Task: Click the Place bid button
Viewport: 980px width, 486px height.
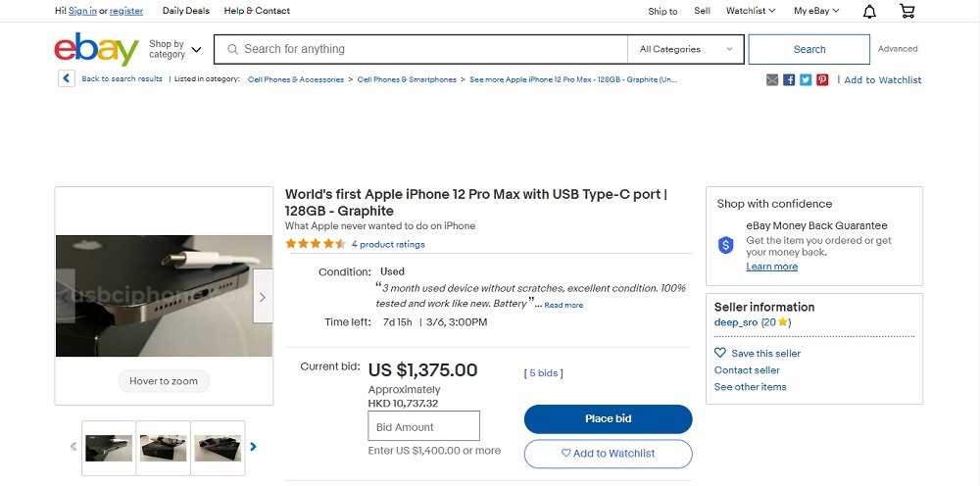Action: pos(609,419)
